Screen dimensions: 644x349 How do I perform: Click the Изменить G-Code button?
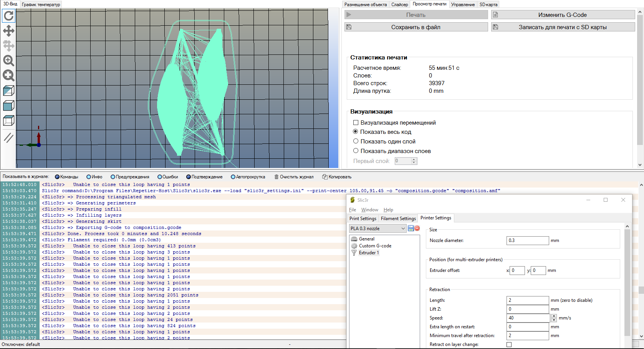pos(563,15)
